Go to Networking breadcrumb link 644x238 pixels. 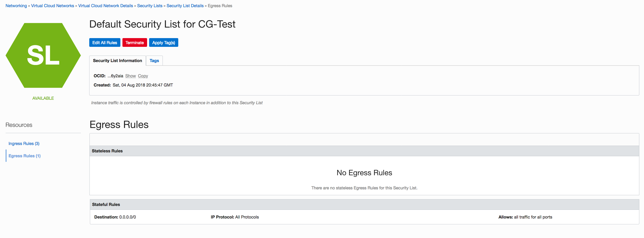pyautogui.click(x=16, y=6)
